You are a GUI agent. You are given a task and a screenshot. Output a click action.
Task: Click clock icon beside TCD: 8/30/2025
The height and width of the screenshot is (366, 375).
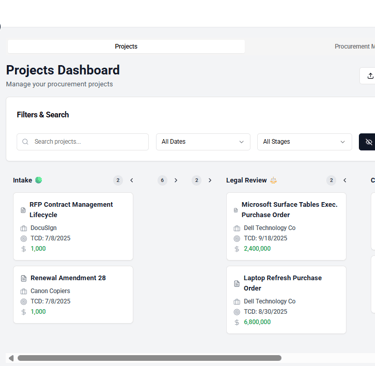click(x=237, y=312)
